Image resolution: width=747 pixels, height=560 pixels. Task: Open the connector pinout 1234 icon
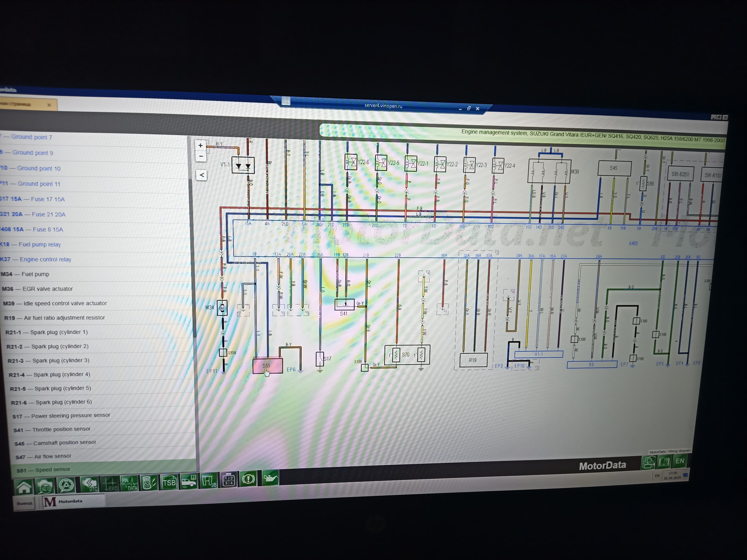[229, 480]
